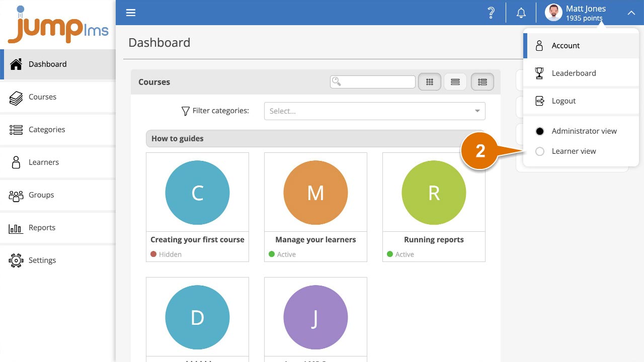This screenshot has width=644, height=362.
Task: Open Learners page in sidebar
Action: coord(58,162)
